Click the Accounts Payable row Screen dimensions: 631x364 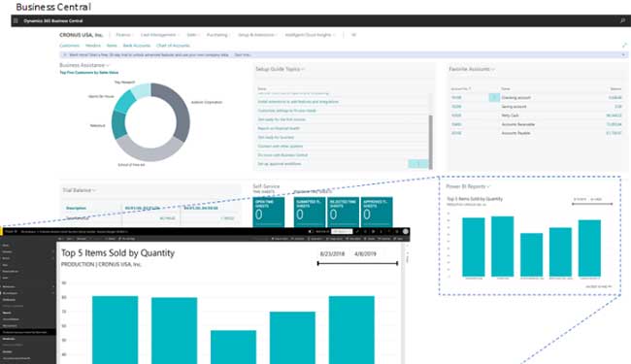click(537, 133)
